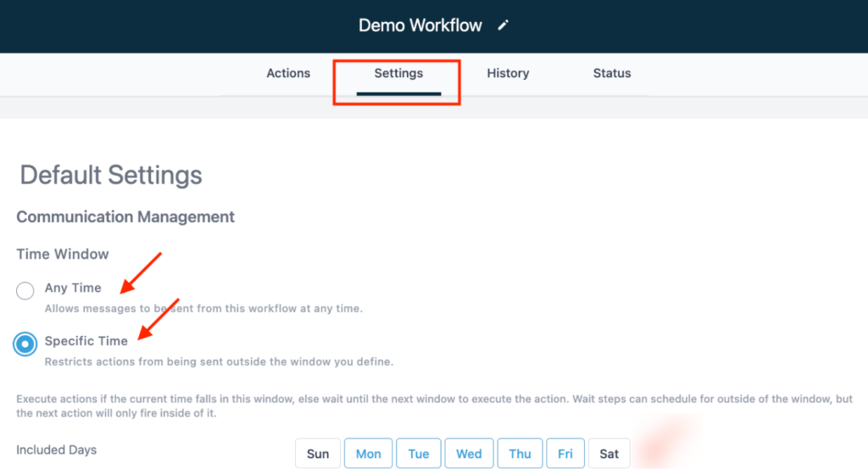Click the 'Restricts actions' description under Specific Time
This screenshot has height=475, width=868.
[219, 361]
